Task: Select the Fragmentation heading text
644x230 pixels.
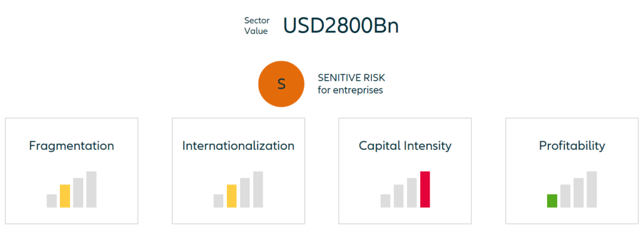Action: 71,146
